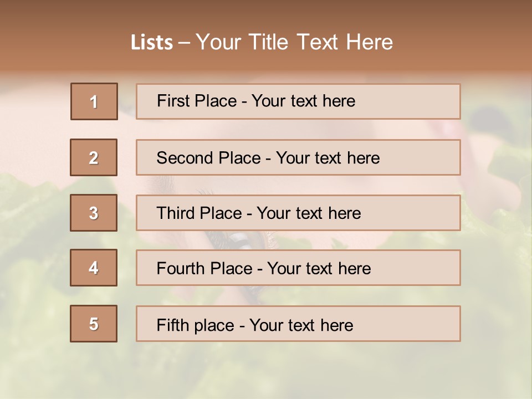The width and height of the screenshot is (532, 399).
Task: Select the number 4 square
Action: click(x=94, y=268)
